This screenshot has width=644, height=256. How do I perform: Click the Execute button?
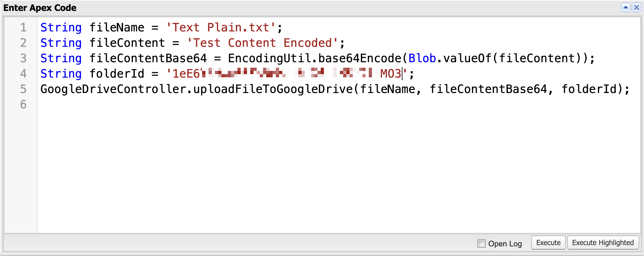(548, 243)
